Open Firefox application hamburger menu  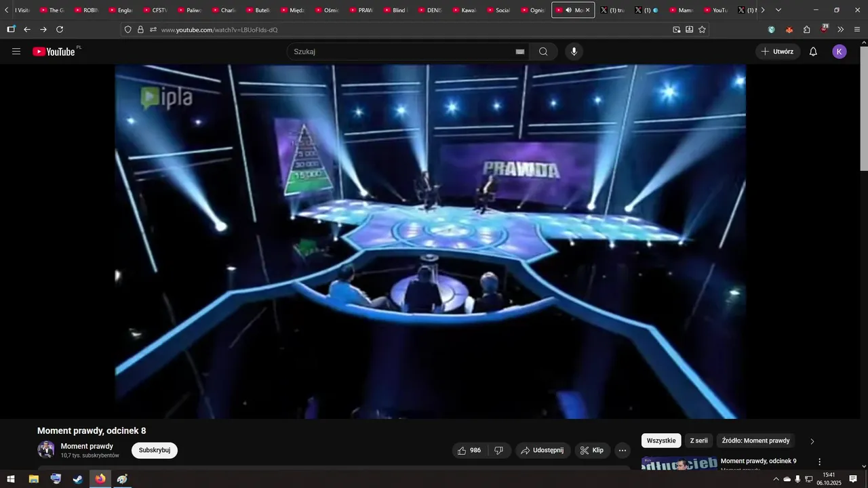(x=857, y=30)
